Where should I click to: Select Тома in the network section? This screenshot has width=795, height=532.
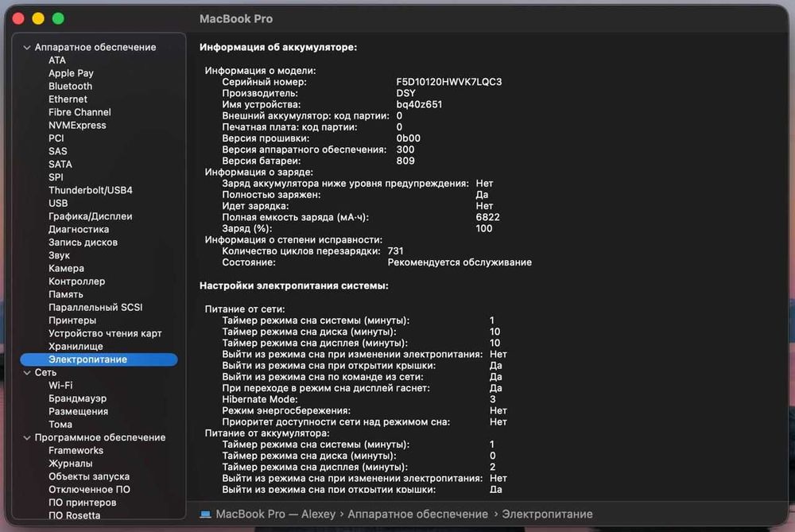[60, 425]
